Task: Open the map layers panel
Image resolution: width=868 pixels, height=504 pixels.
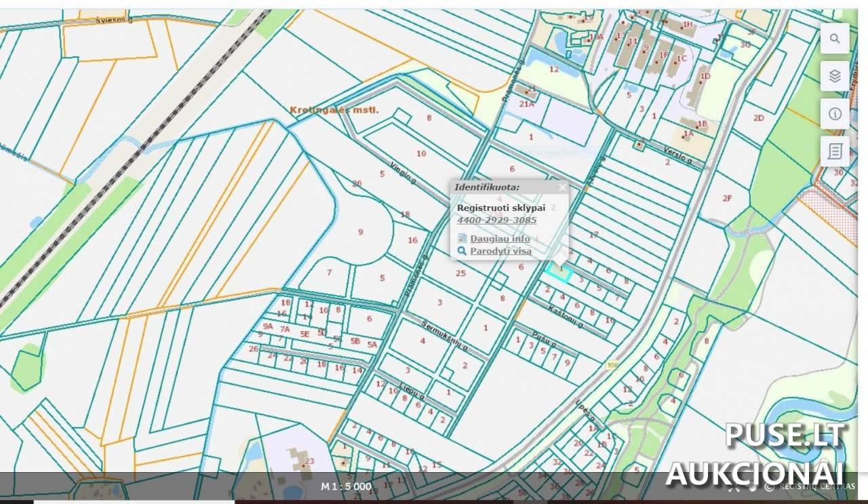Action: (835, 76)
